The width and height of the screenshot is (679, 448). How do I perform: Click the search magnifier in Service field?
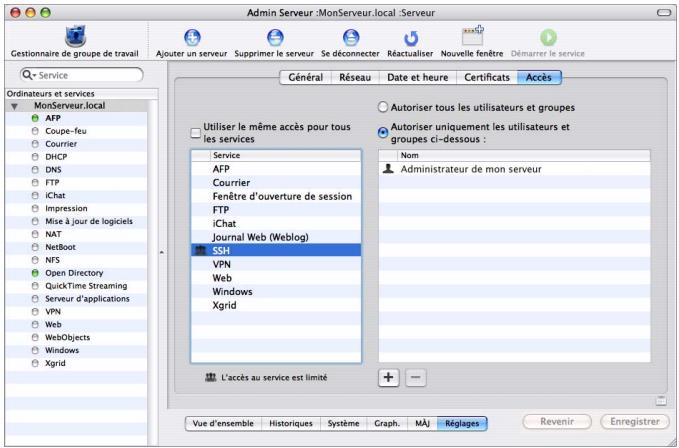[28, 75]
